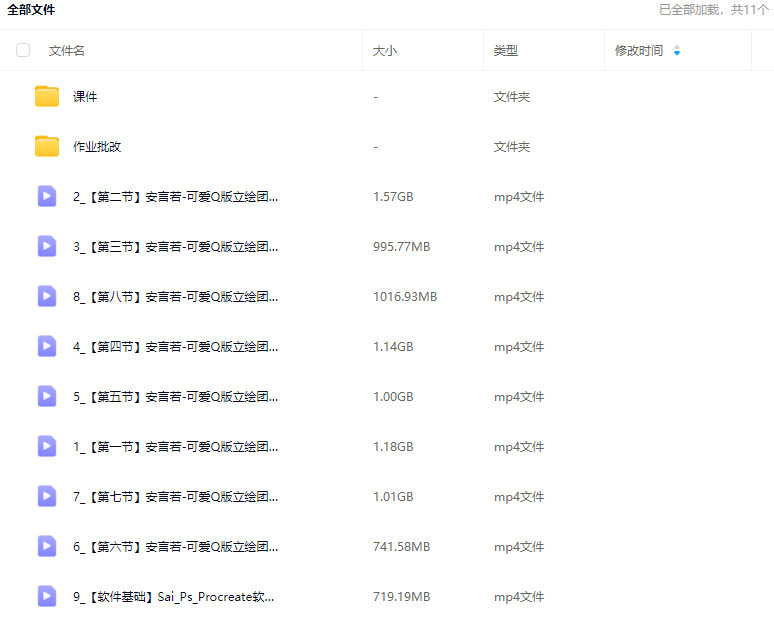The height and width of the screenshot is (626, 774).
Task: Click the video icon for 4_【第四节】 file
Action: pos(47,347)
